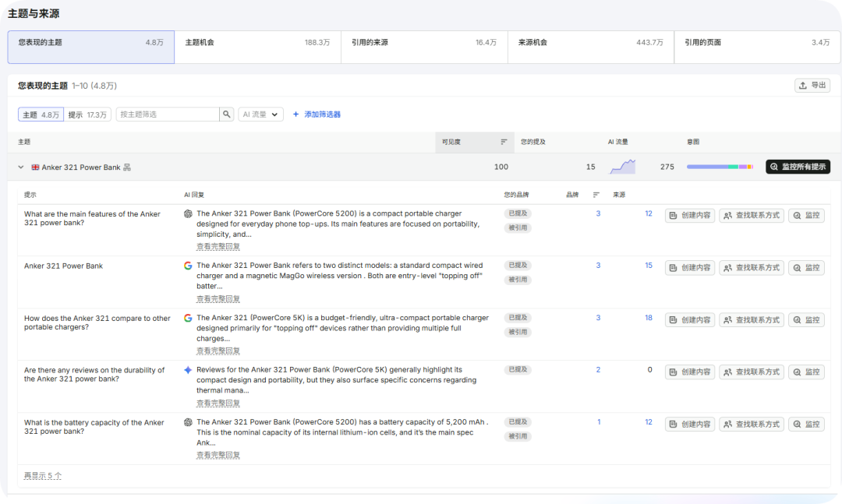The image size is (842, 504).
Task: Open the 引用的页面 tab
Action: (757, 47)
